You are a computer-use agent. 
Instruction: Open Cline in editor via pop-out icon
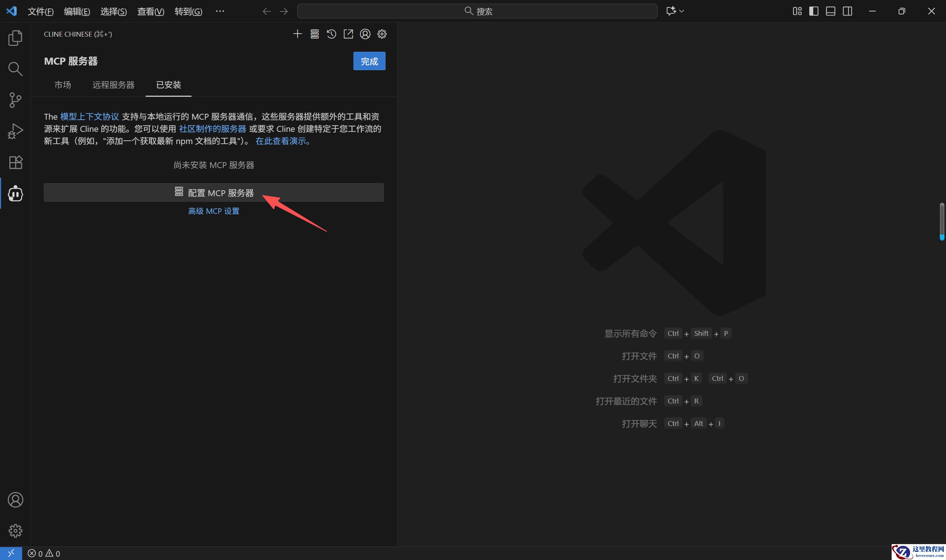point(348,34)
